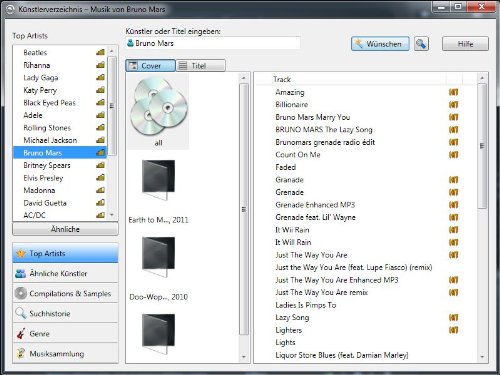Screen dimensions: 500x375
Task: Select AC/DC in the artist list
Action: coord(60,215)
